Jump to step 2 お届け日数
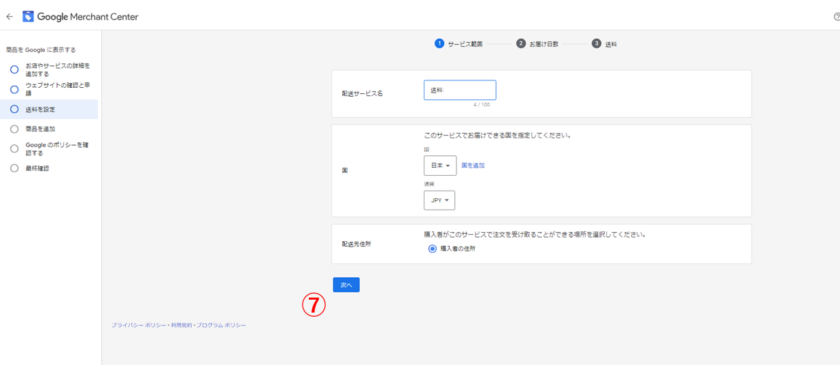Screen dimensions: 840x365 pyautogui.click(x=537, y=44)
